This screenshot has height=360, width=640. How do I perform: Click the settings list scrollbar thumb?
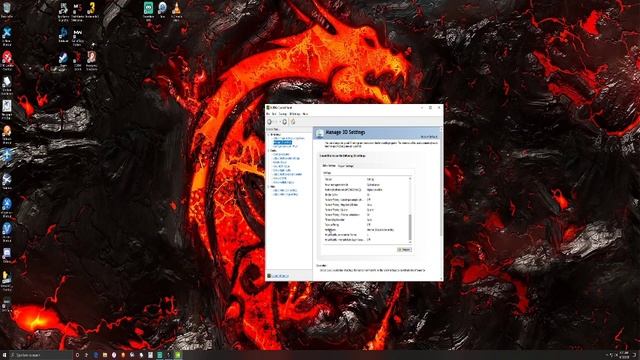pyautogui.click(x=410, y=227)
